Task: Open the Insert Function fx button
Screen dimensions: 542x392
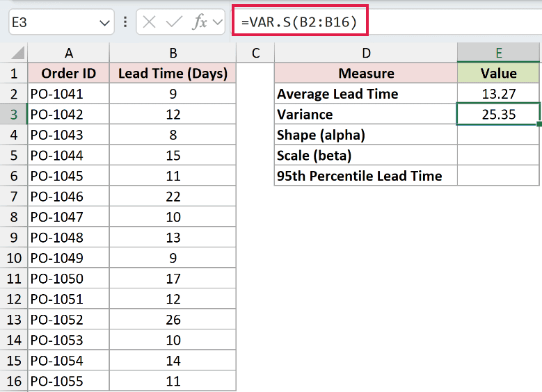Action: (200, 22)
